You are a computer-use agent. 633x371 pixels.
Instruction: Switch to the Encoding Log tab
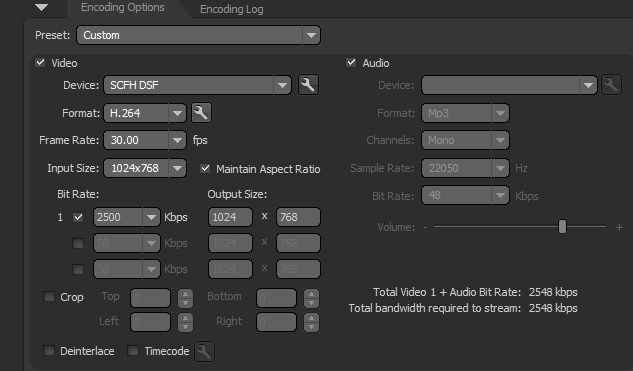point(232,9)
